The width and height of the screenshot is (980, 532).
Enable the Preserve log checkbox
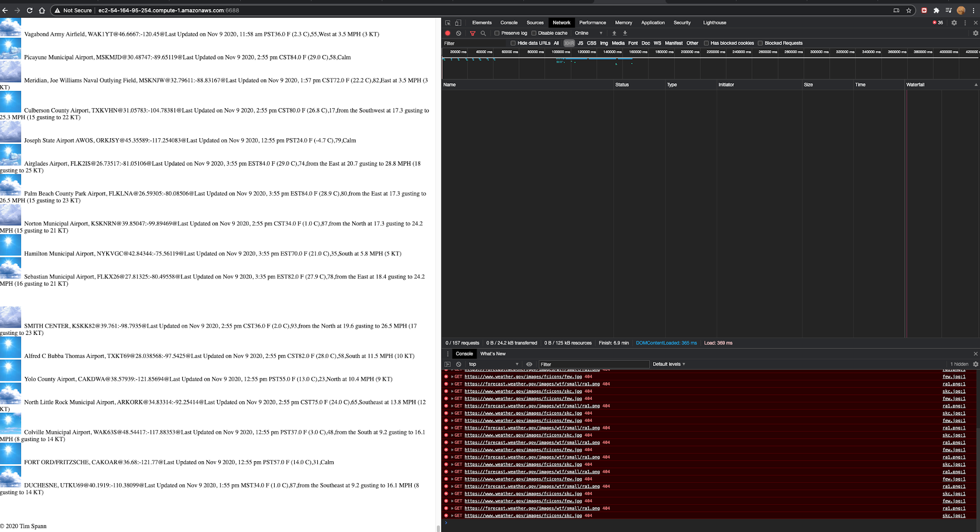pos(497,33)
